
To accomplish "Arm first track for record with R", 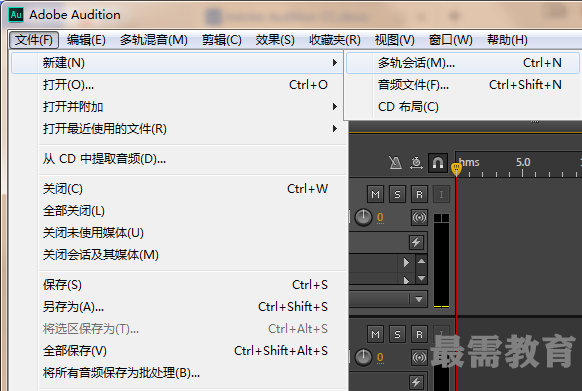I will tap(419, 194).
